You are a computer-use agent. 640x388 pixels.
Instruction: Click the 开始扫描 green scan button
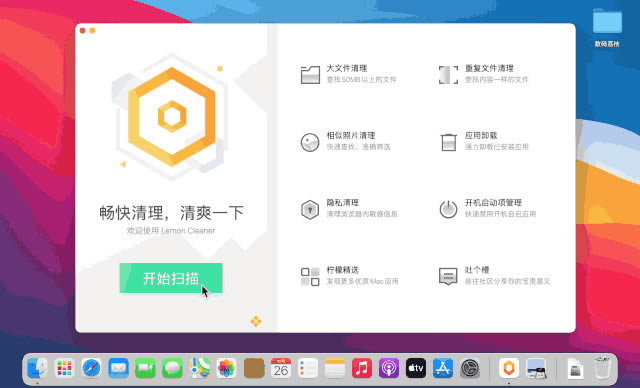pos(171,278)
